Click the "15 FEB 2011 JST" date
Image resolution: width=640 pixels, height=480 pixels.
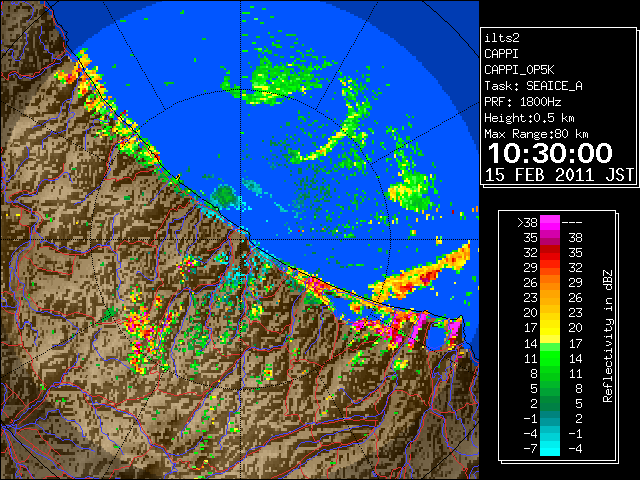(559, 175)
